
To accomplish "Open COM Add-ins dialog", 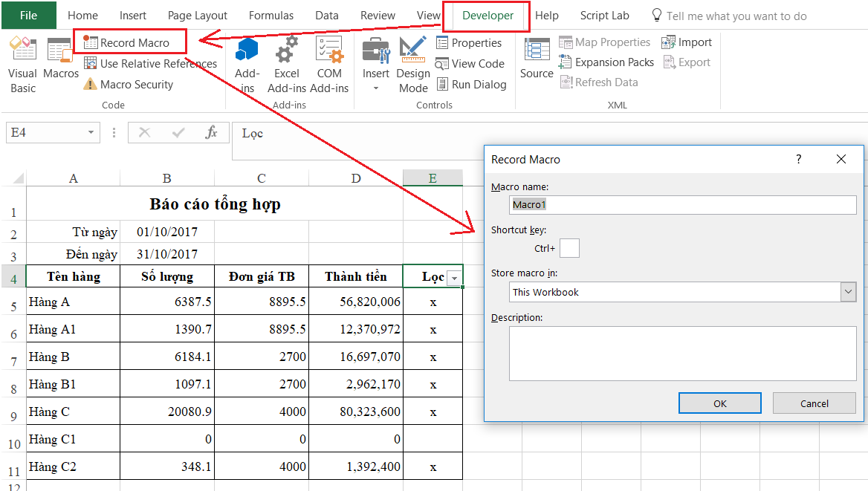I will click(x=329, y=65).
